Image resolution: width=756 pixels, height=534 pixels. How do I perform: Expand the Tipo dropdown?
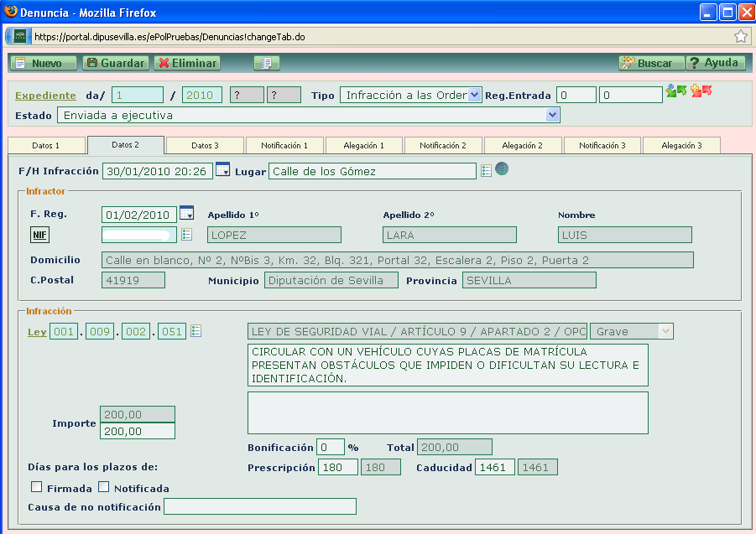click(x=474, y=95)
